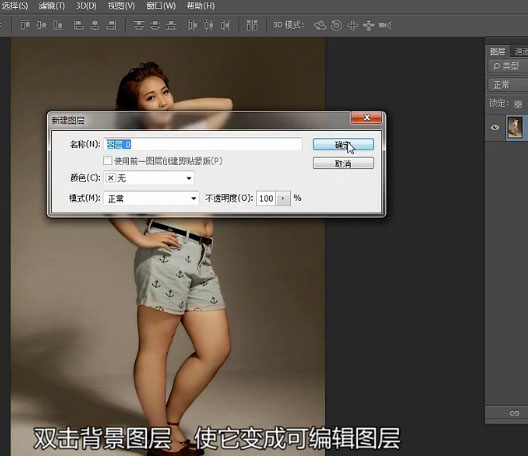This screenshot has width=528, height=456.
Task: Click the align top edges icon
Action: (x=25, y=25)
